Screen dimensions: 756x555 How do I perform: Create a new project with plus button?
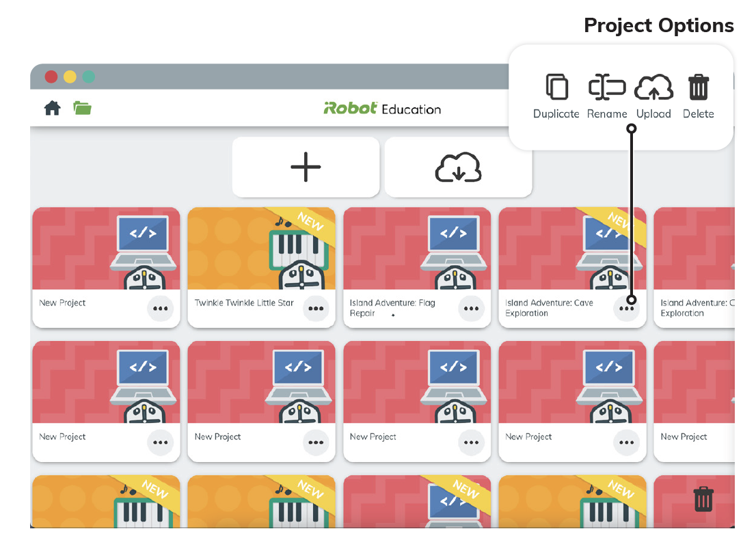pyautogui.click(x=306, y=167)
